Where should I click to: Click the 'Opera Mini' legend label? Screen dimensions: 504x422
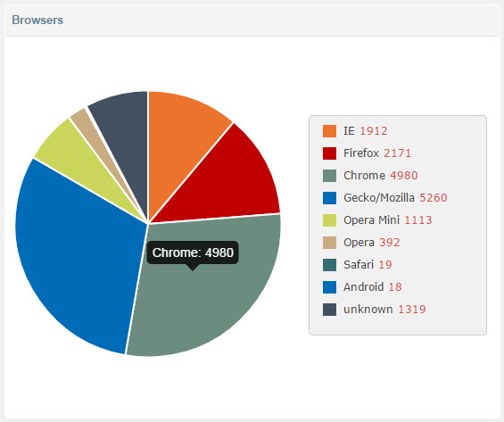coord(372,219)
